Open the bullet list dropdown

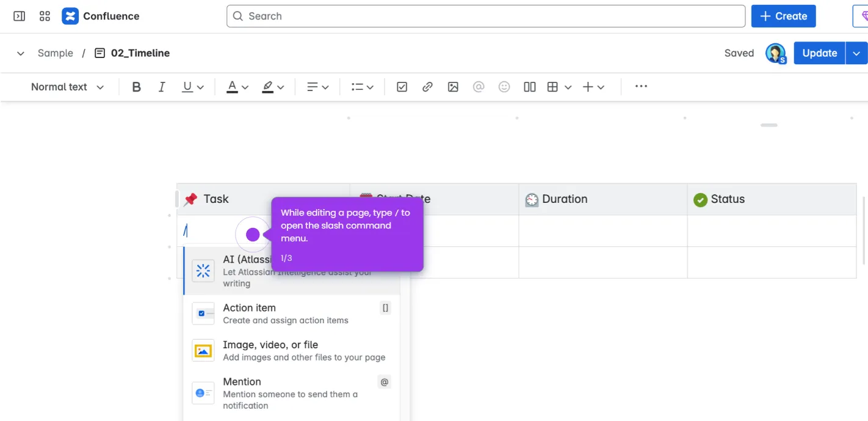[x=363, y=87]
